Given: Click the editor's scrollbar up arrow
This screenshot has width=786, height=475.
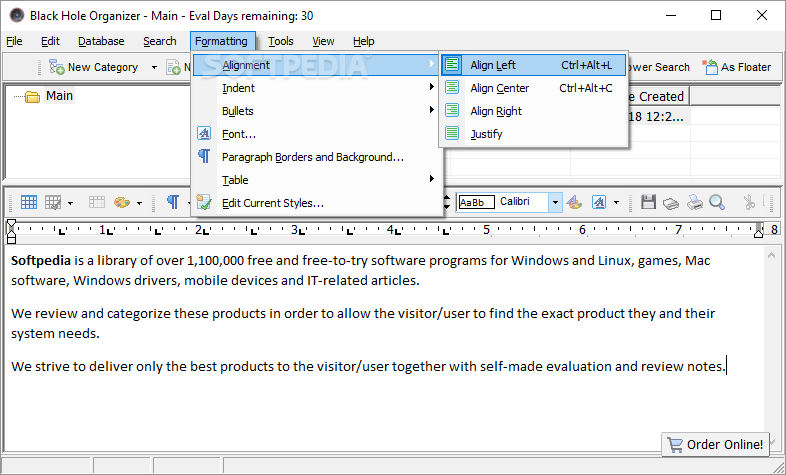Looking at the screenshot, I should [x=771, y=256].
